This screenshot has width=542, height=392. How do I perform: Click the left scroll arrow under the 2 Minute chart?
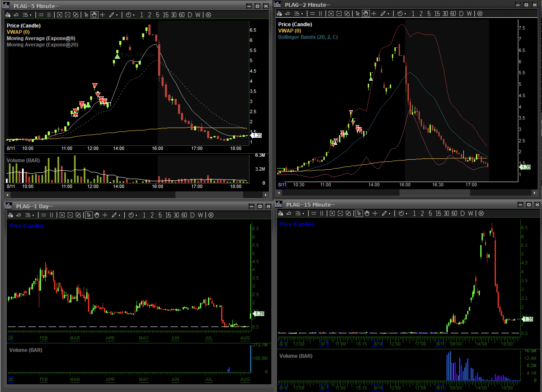[279, 193]
